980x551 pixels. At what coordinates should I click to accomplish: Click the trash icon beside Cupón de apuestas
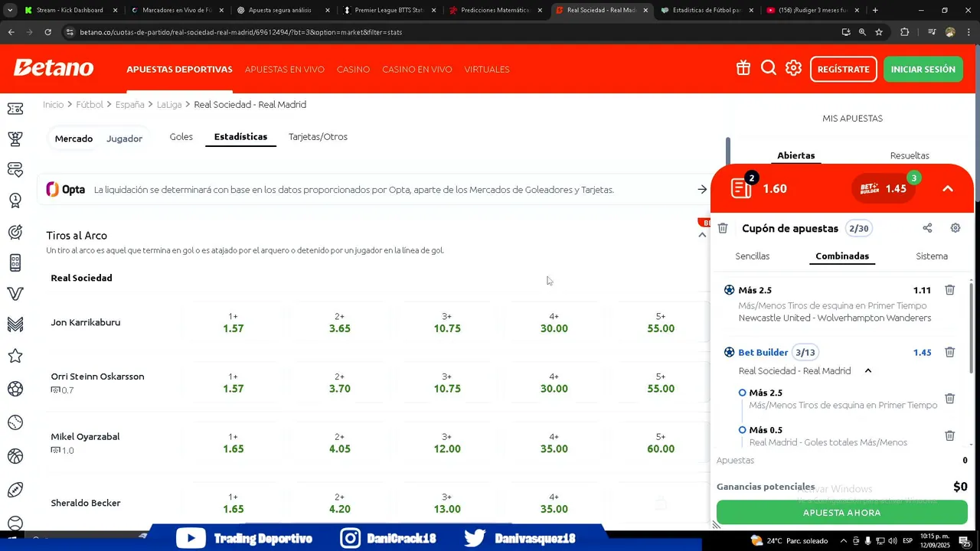(x=723, y=228)
